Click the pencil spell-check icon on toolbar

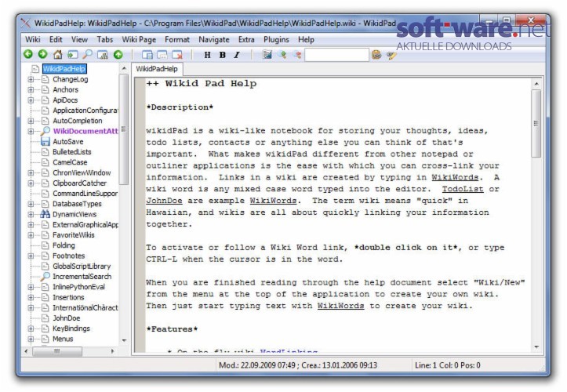391,55
